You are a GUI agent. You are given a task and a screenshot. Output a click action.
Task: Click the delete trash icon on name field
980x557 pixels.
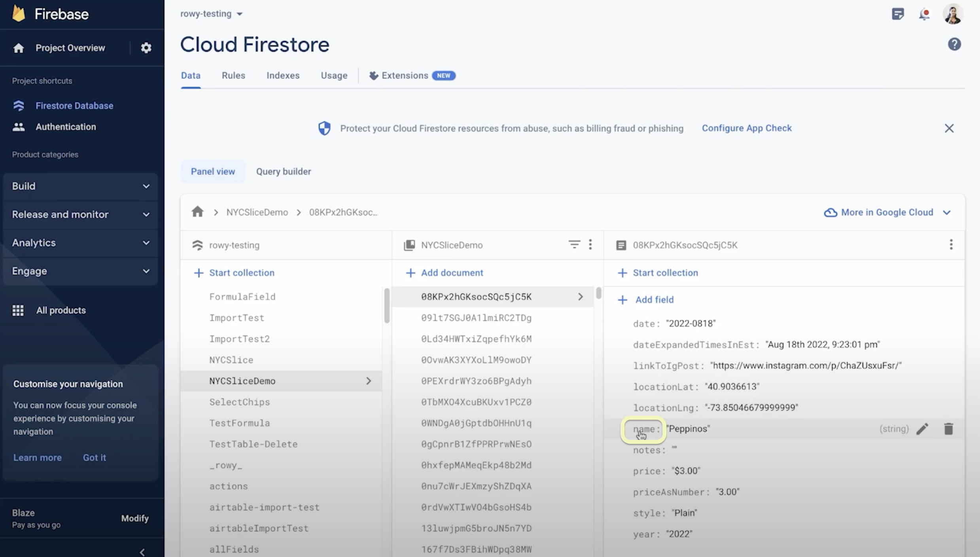(x=948, y=428)
